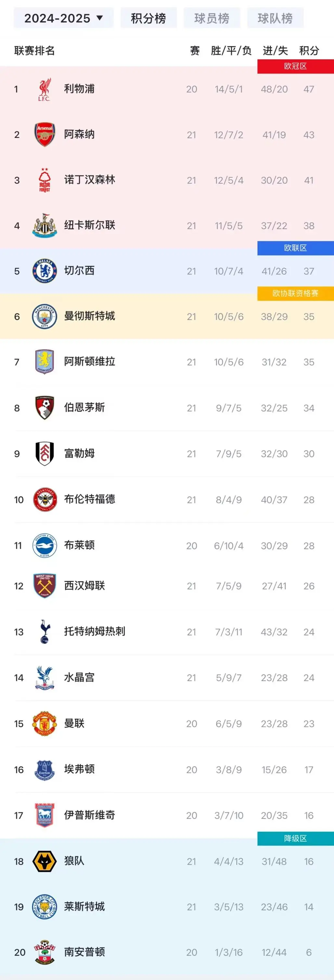Viewport: 334px width, 980px height.
Task: Click the Nottingham Forest crest icon
Action: click(45, 180)
